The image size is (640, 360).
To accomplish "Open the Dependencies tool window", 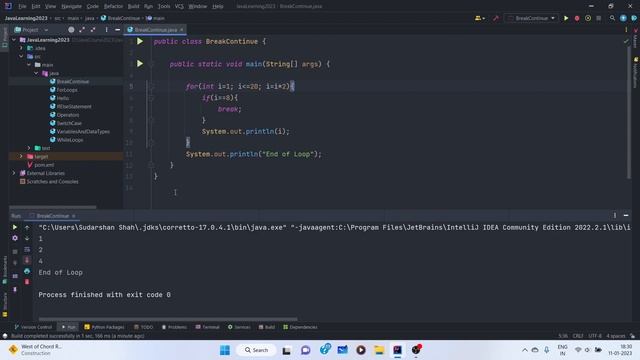I will (300, 327).
